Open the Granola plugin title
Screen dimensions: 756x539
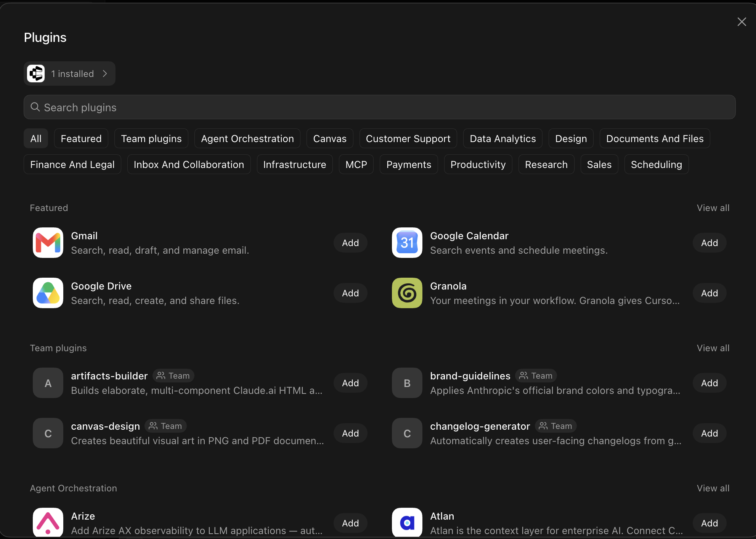[x=448, y=286]
